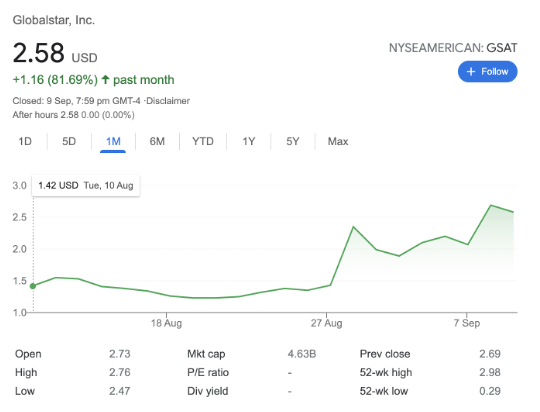The image size is (540, 412).
Task: Click the After hours 2.58 line
Action: click(x=73, y=115)
